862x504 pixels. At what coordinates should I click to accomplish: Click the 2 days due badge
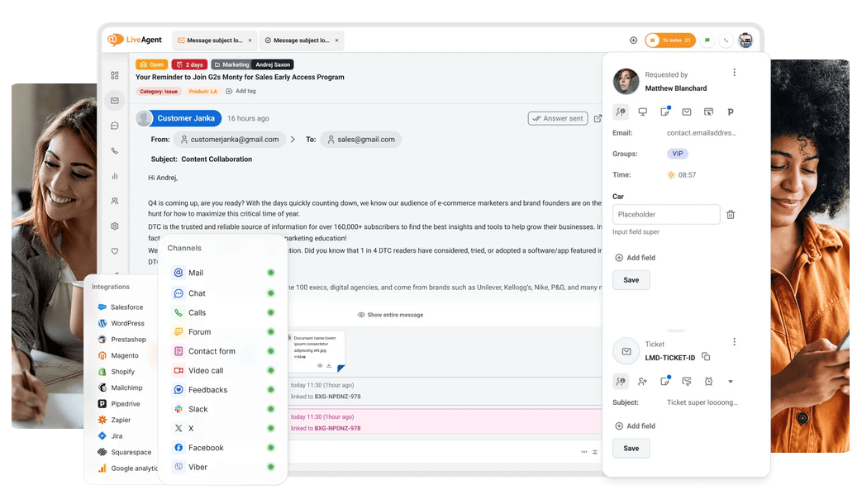tap(189, 64)
